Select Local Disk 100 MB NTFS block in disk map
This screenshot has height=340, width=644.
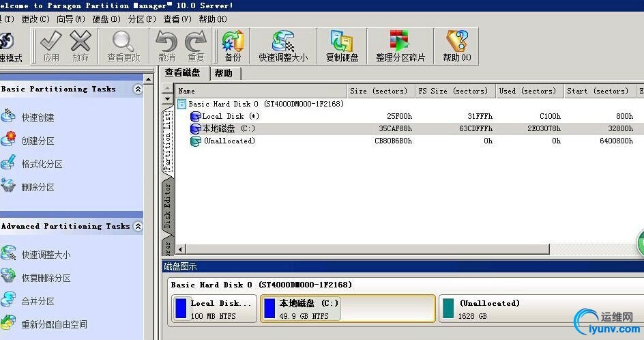[x=214, y=309]
